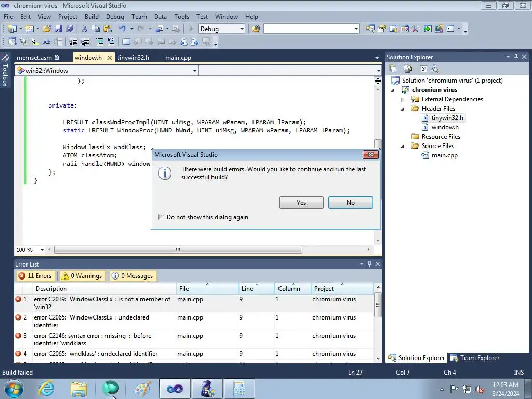Expand the External Dependencies node

tap(403, 99)
